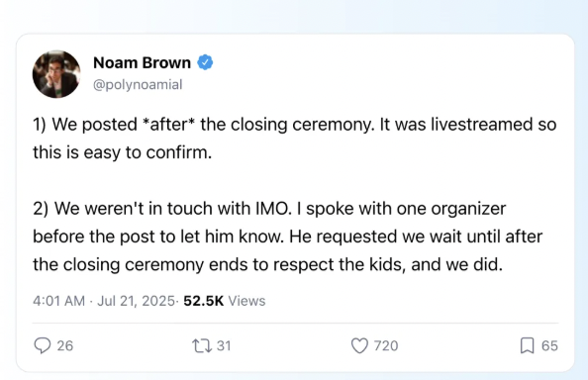588x380 pixels.
Task: Click the word *after* in the tweet
Action: pyautogui.click(x=170, y=125)
